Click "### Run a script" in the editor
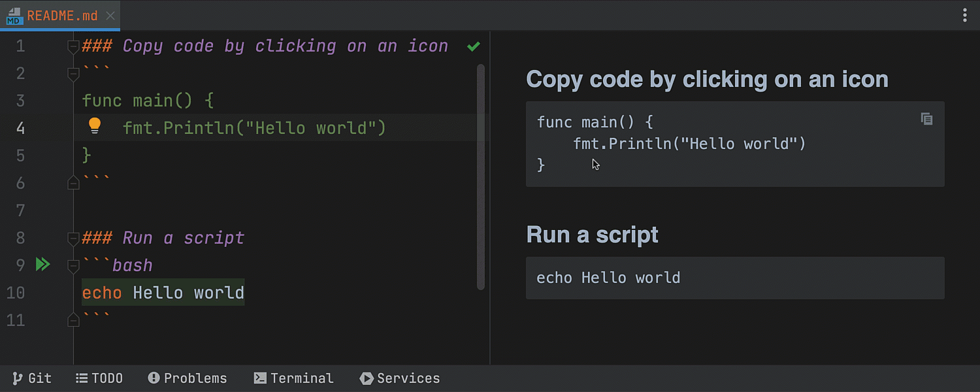The height and width of the screenshot is (392, 980). (x=163, y=238)
